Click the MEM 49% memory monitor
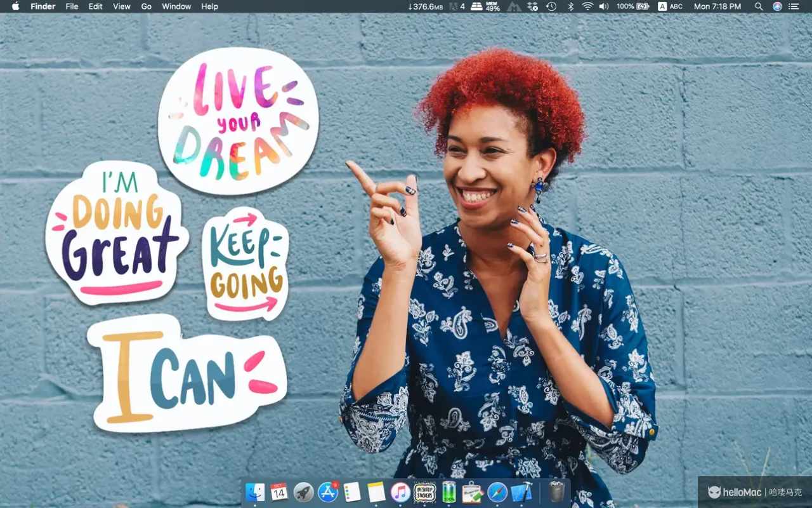The width and height of the screenshot is (812, 508). click(493, 6)
